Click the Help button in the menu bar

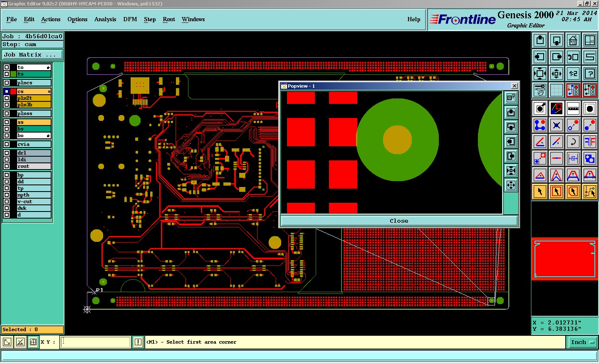tap(413, 20)
